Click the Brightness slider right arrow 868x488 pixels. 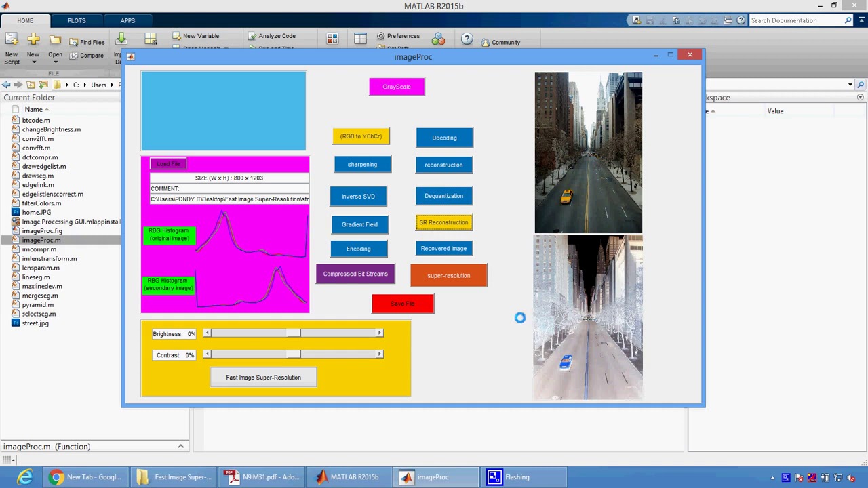380,333
